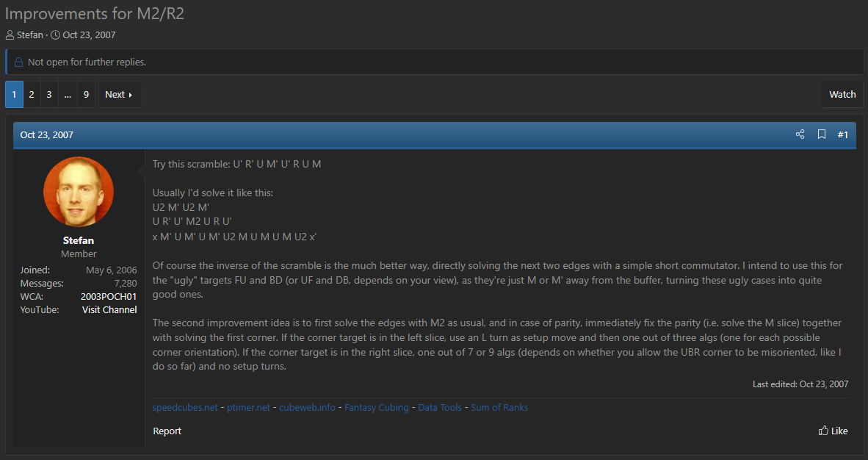Like the post using thumbs-up icon

tap(823, 431)
